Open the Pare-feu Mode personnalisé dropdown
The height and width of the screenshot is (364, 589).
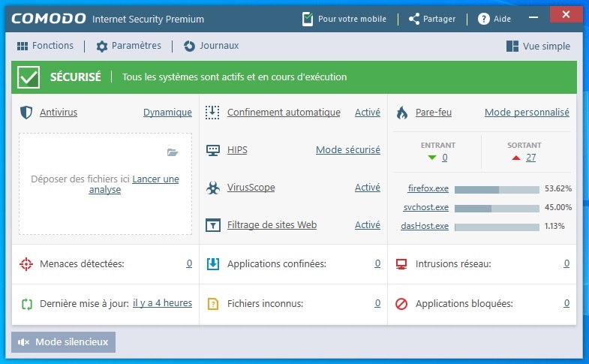coord(527,113)
